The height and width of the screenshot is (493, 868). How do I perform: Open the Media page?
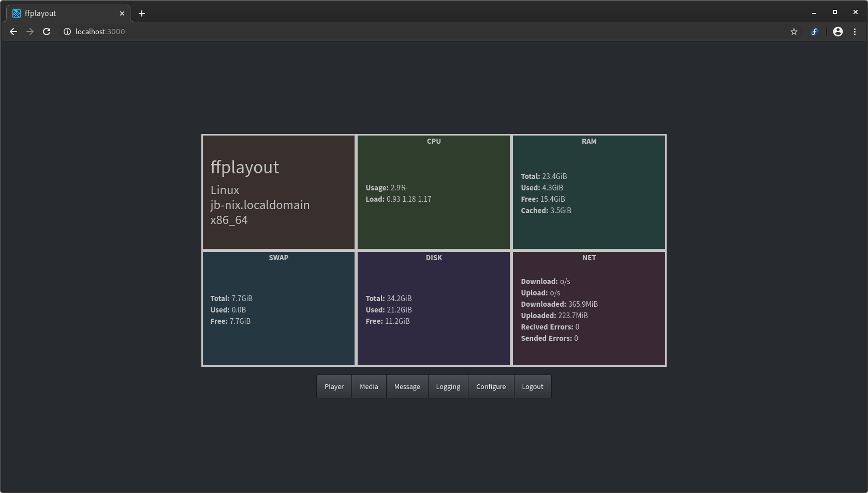(x=369, y=386)
